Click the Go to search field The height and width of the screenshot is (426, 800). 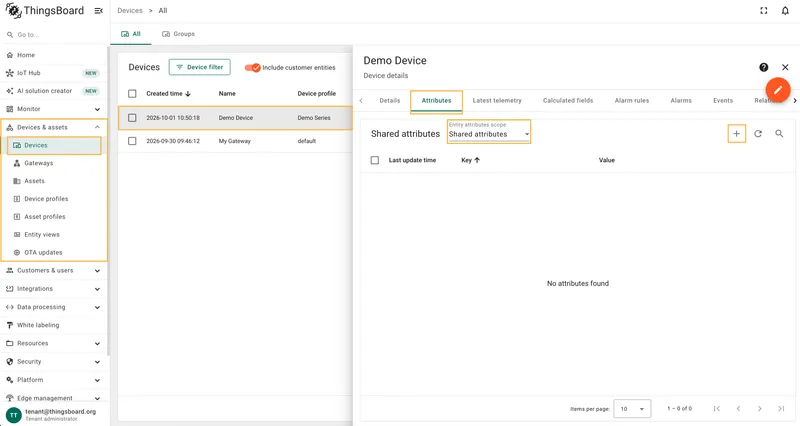click(55, 35)
